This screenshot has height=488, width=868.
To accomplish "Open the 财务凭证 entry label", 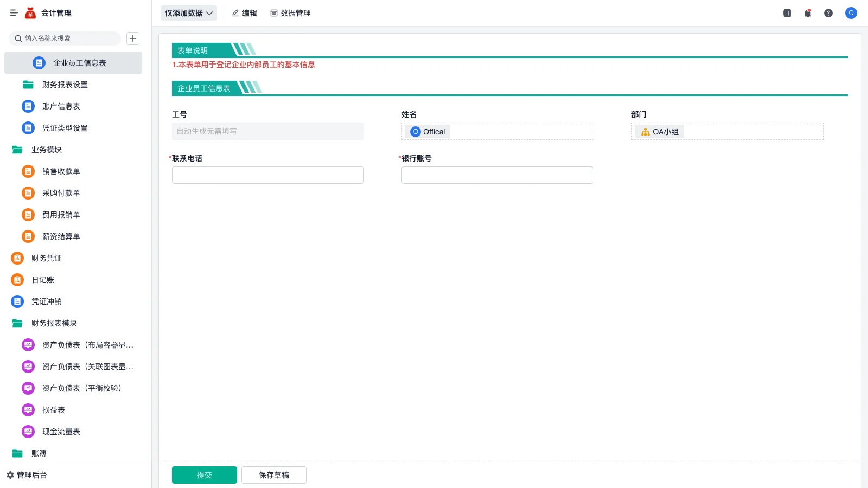I will (47, 258).
